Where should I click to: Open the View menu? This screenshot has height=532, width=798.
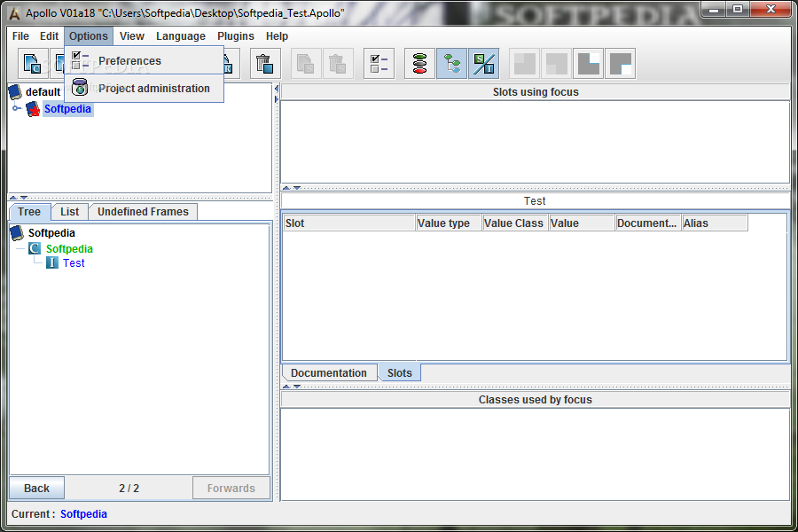point(132,36)
